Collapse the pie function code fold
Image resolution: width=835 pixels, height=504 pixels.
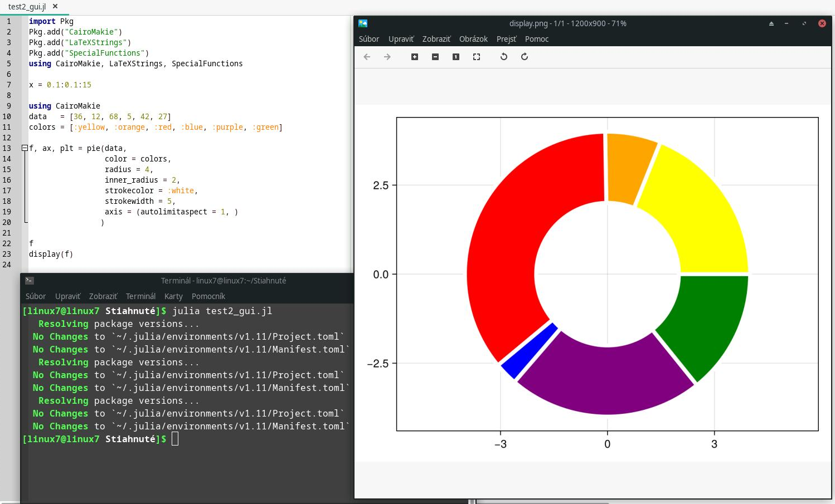point(25,148)
